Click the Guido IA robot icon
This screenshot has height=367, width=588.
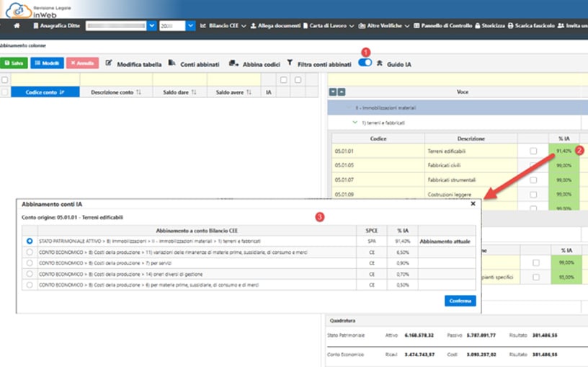380,63
